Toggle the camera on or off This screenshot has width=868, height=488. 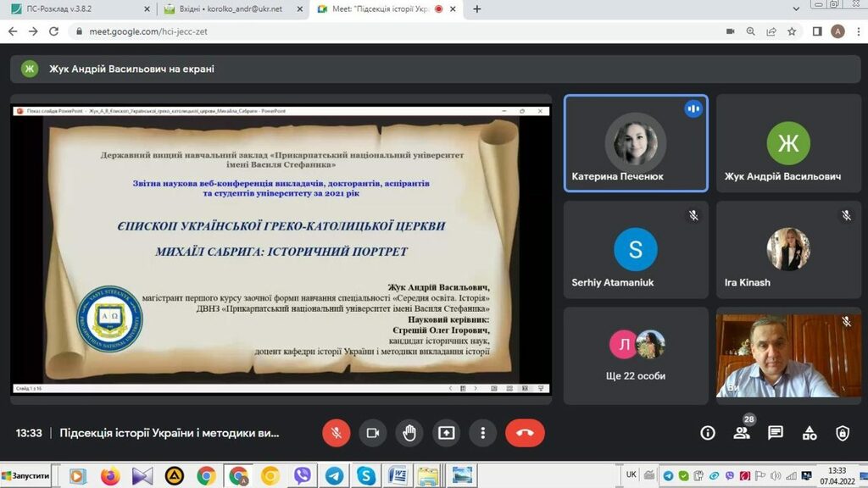[372, 433]
